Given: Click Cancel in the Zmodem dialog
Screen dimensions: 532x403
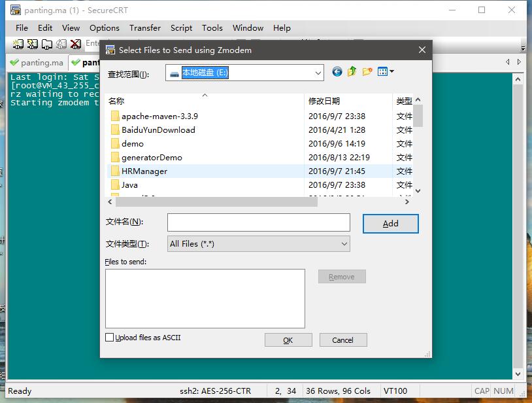Looking at the screenshot, I should (x=343, y=340).
